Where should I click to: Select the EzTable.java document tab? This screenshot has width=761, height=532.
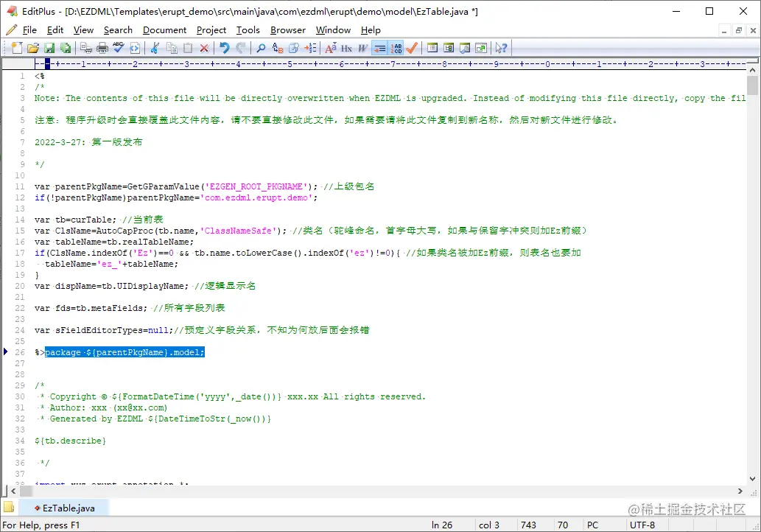click(63, 508)
